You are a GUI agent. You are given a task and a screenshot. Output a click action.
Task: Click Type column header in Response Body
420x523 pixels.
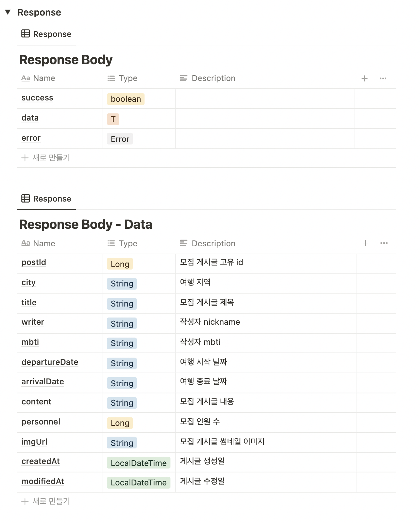(x=122, y=78)
